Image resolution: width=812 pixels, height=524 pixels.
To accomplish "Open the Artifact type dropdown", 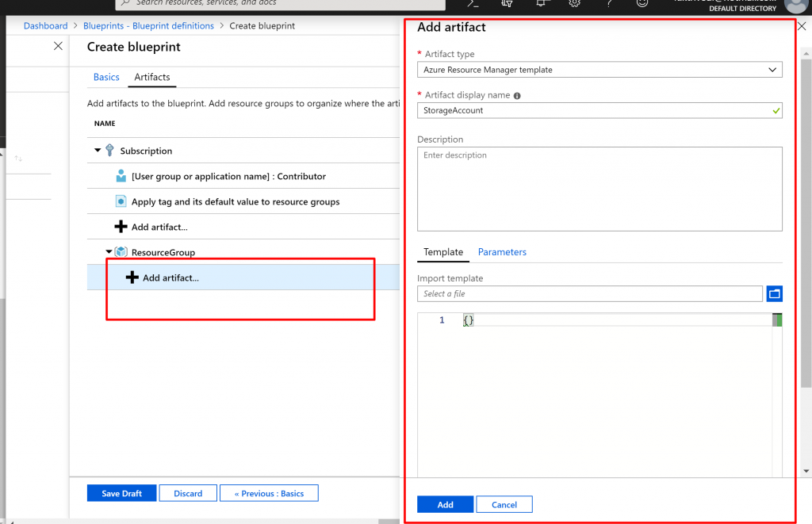I will [x=599, y=70].
